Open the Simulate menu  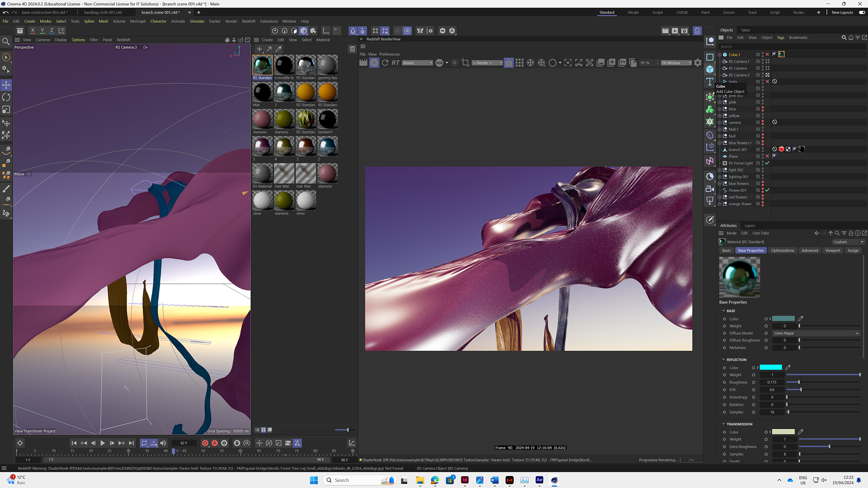click(197, 21)
